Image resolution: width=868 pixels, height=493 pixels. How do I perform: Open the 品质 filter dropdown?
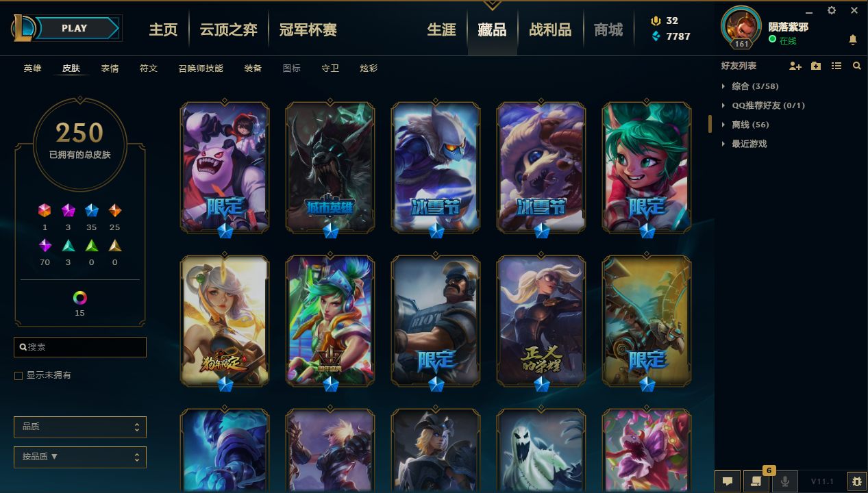tap(80, 427)
